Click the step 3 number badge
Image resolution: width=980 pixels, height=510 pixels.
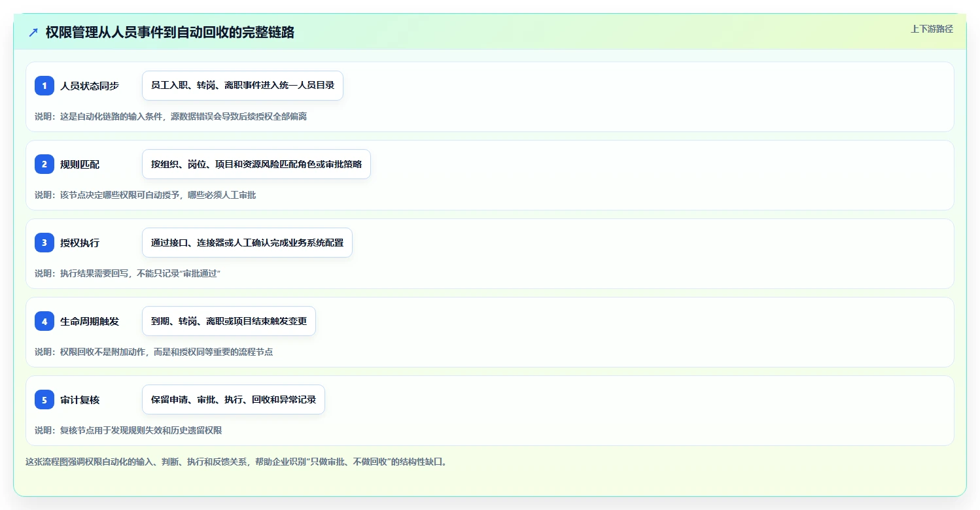44,243
